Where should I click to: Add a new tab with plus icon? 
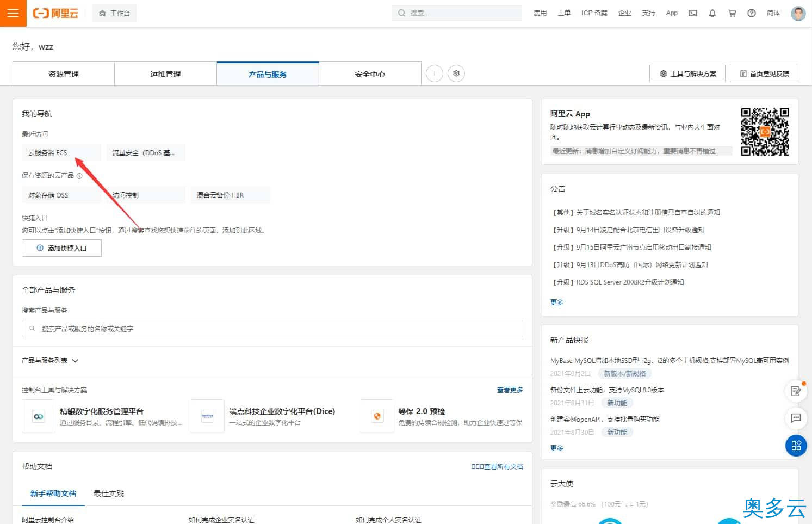[434, 73]
